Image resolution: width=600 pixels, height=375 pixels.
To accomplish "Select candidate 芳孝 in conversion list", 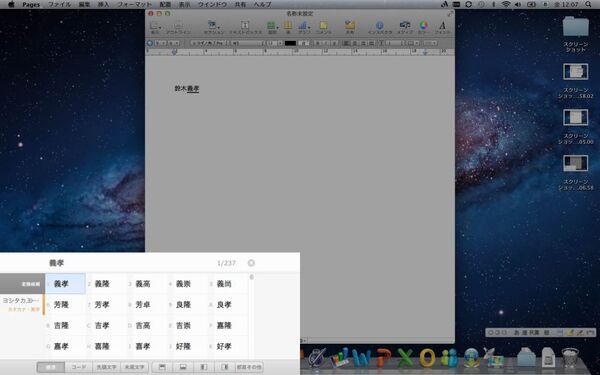I will (102, 305).
